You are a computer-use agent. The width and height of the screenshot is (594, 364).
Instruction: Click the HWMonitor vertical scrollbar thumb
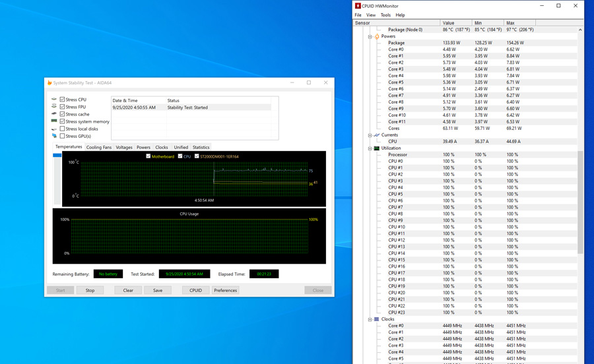580,202
